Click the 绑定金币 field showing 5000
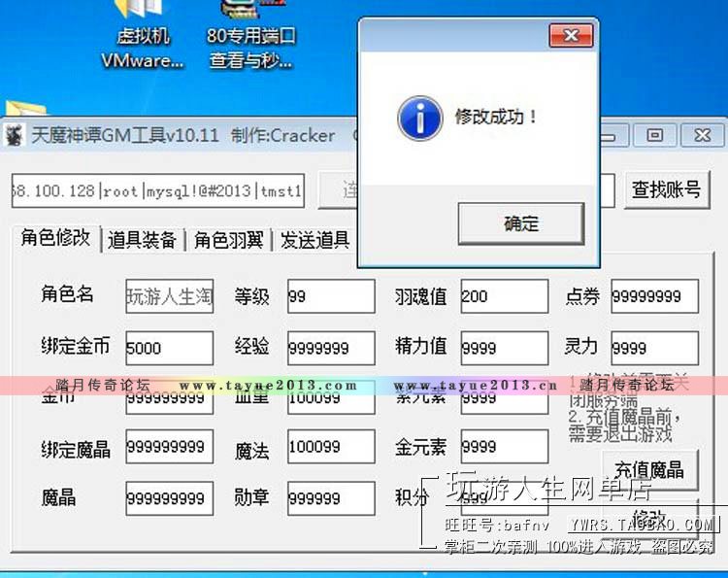728x578 pixels. pyautogui.click(x=170, y=348)
